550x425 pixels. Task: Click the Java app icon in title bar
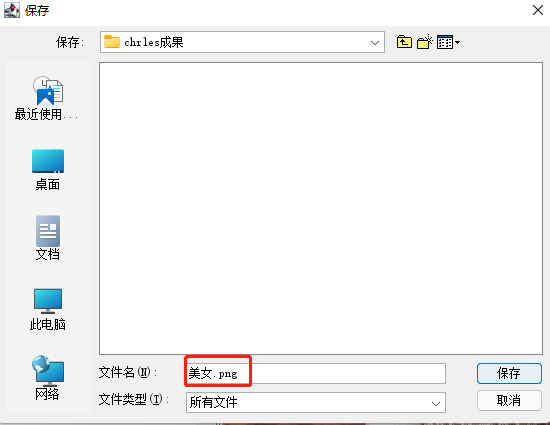pyautogui.click(x=12, y=10)
